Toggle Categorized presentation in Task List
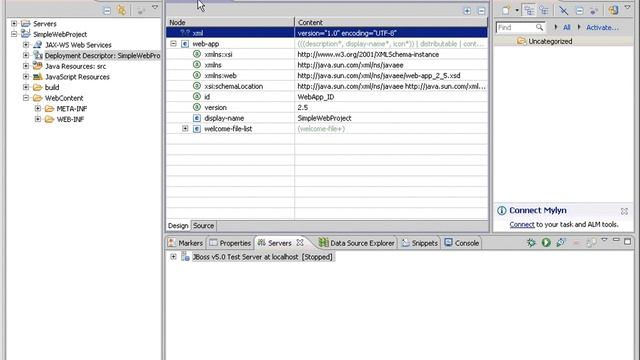 tap(529, 11)
